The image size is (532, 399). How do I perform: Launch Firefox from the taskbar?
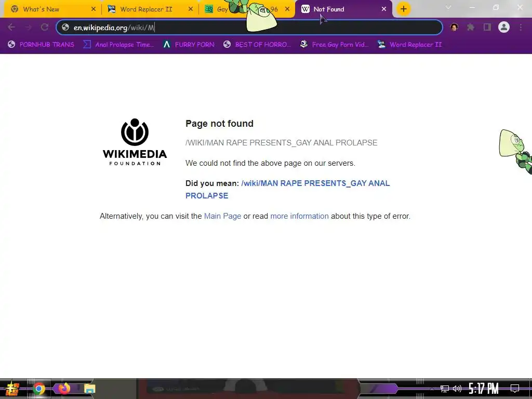point(64,389)
